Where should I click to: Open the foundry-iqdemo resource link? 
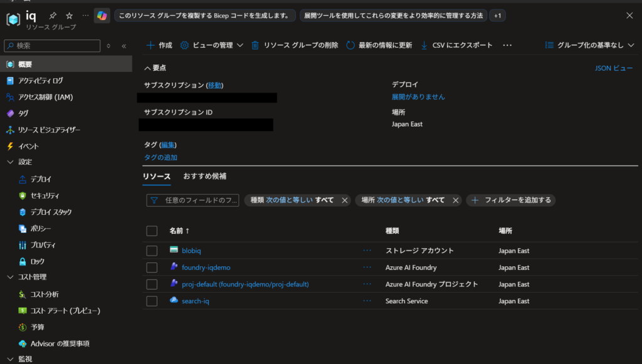click(x=206, y=268)
